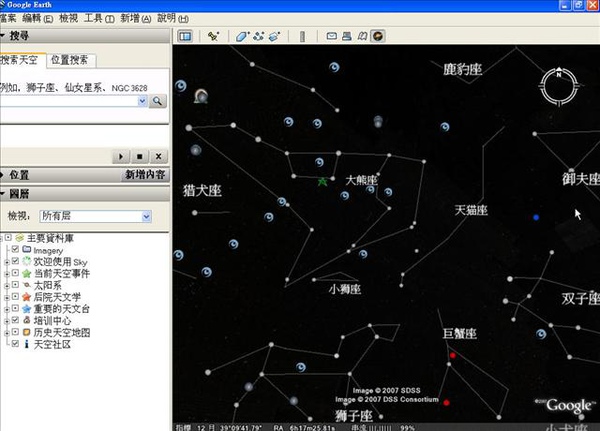The height and width of the screenshot is (431, 600).
Task: Open the 工具 menu
Action: [x=99, y=18]
